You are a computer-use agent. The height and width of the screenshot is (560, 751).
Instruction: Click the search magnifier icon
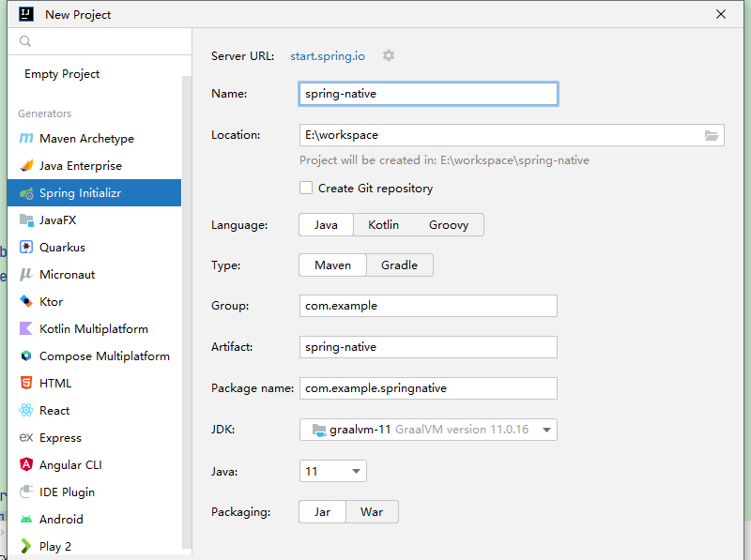[x=25, y=41]
